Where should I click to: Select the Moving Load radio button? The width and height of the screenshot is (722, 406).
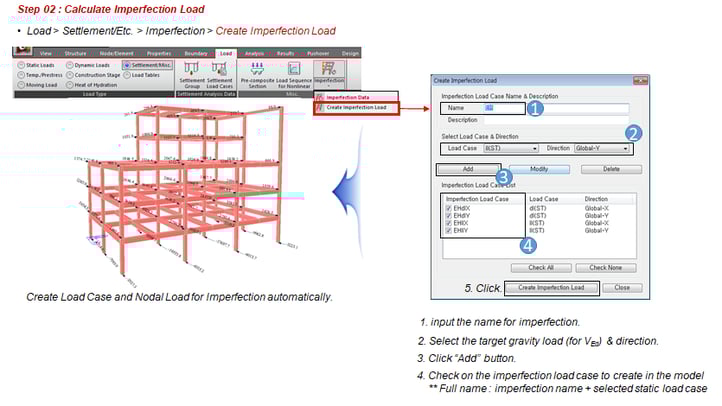pos(21,85)
